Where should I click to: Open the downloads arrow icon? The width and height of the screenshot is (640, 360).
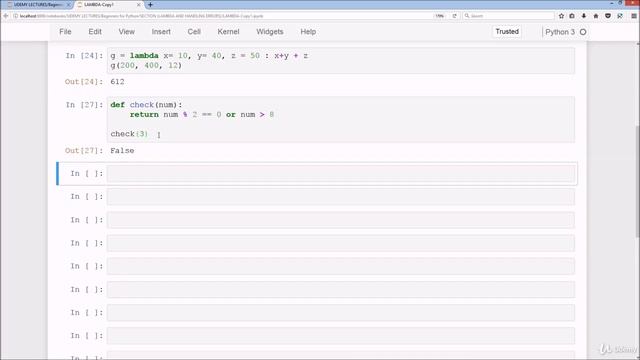pos(584,16)
